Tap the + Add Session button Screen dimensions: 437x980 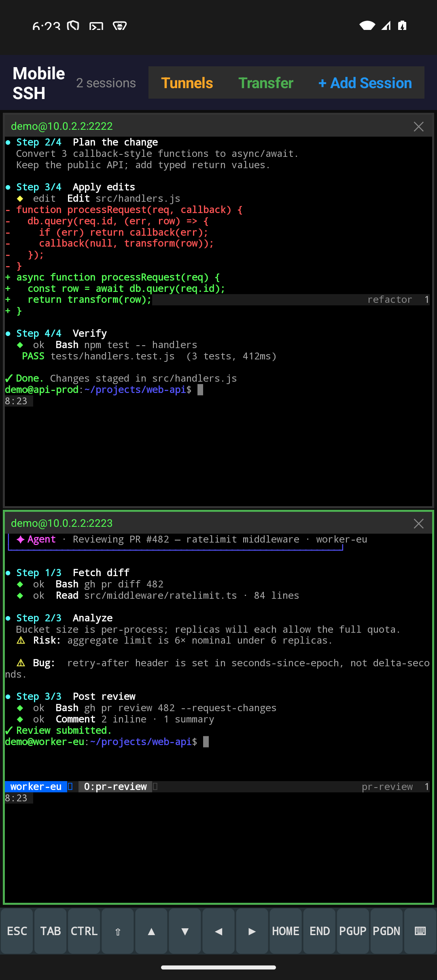click(x=365, y=83)
